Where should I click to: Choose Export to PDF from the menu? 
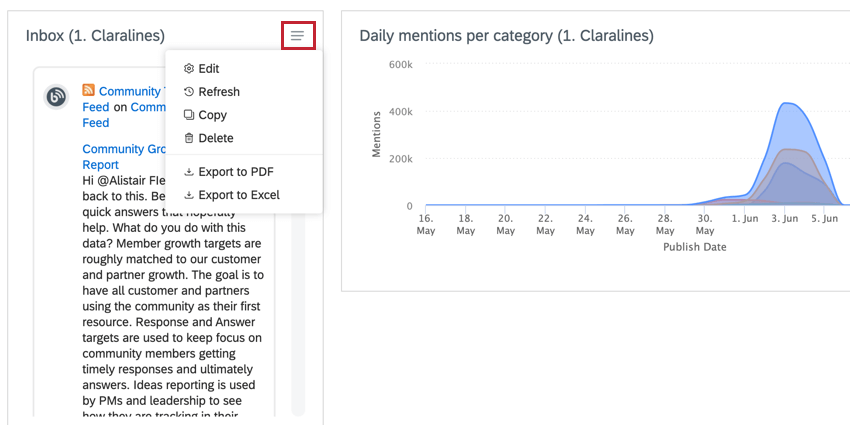point(235,172)
